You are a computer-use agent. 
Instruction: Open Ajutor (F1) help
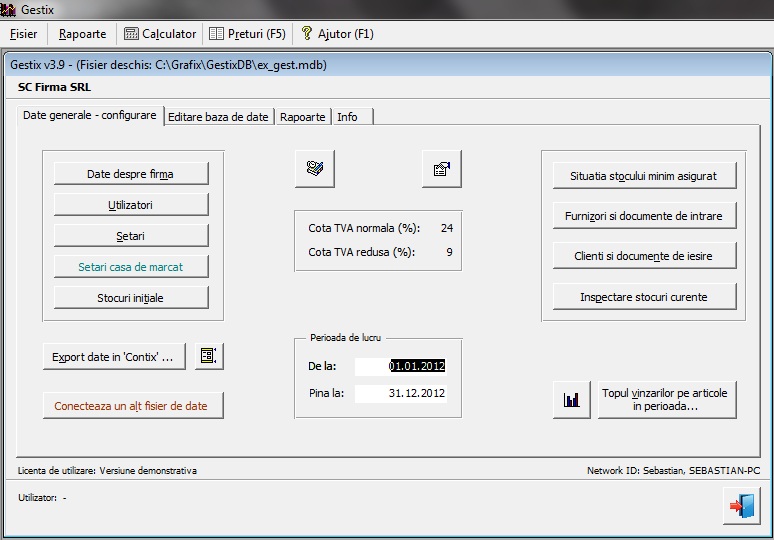point(337,33)
